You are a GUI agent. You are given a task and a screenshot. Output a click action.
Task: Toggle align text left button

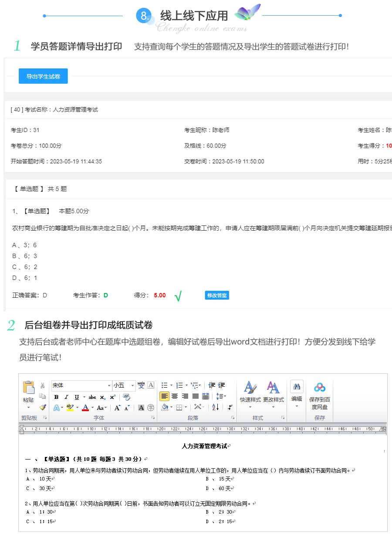(x=164, y=396)
